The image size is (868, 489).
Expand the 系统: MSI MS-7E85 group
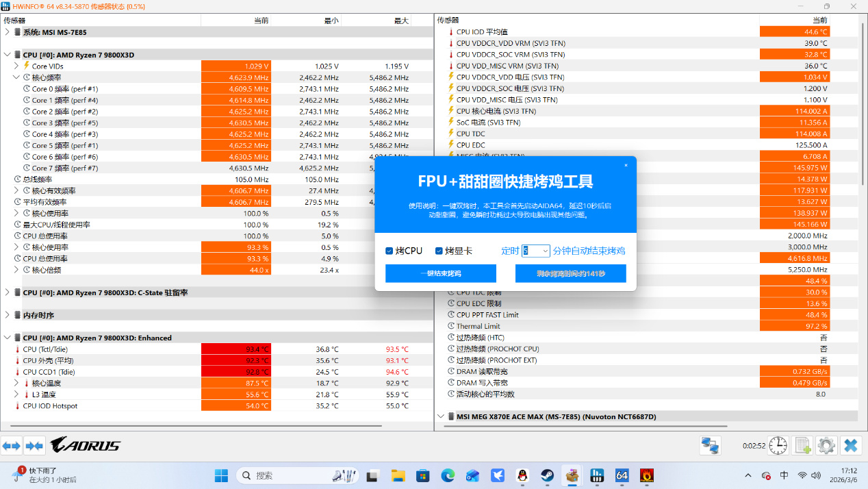point(8,32)
